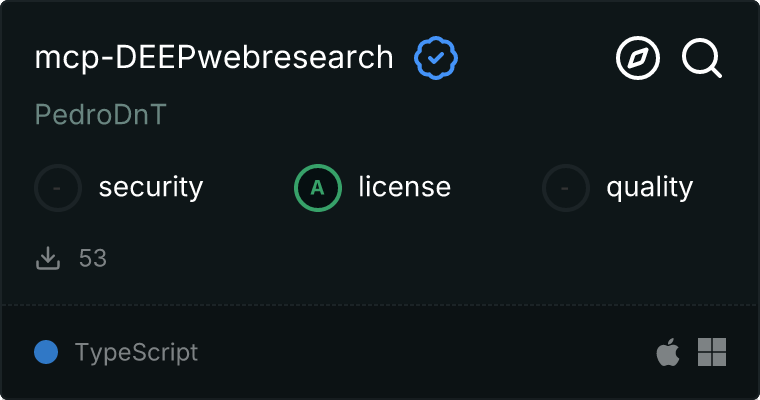Click the download arrow icon
This screenshot has height=400, width=760.
(x=47, y=259)
